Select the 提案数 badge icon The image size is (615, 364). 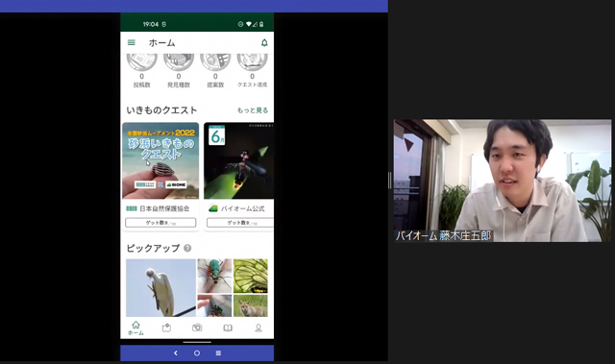coord(215,61)
